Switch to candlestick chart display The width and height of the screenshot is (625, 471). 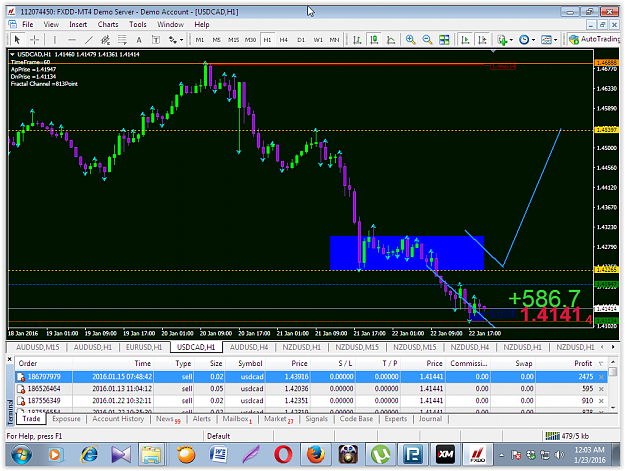pyautogui.click(x=374, y=39)
